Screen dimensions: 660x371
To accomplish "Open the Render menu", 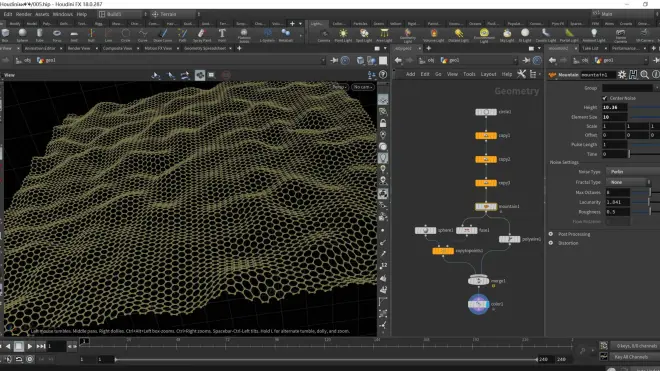I will 24,14.
